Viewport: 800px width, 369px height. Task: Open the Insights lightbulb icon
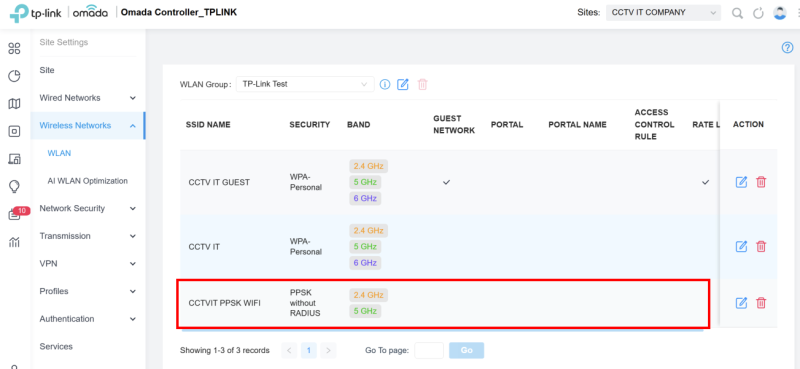[x=14, y=187]
